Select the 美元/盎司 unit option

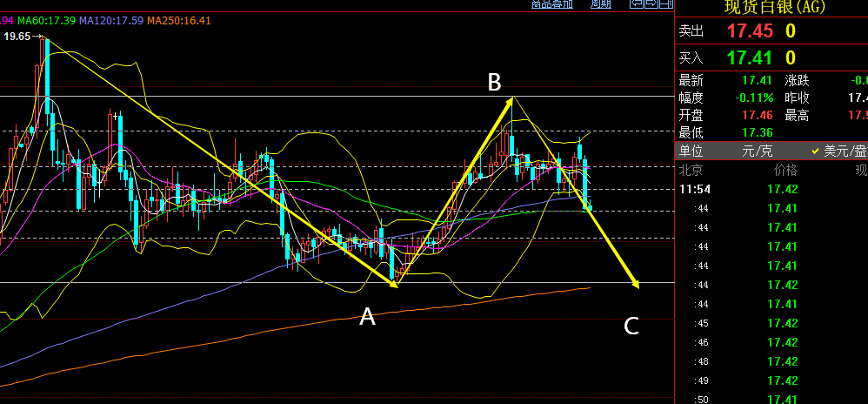click(844, 151)
